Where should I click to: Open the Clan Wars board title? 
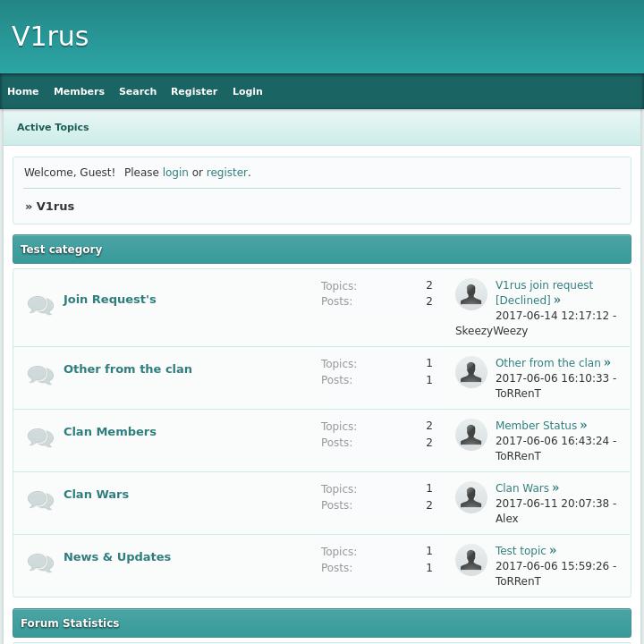point(96,495)
